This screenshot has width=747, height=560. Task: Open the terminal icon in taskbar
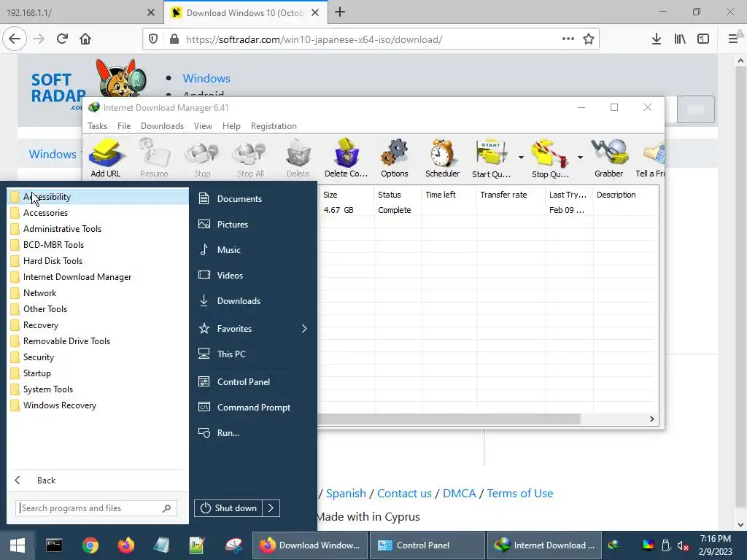point(54,545)
